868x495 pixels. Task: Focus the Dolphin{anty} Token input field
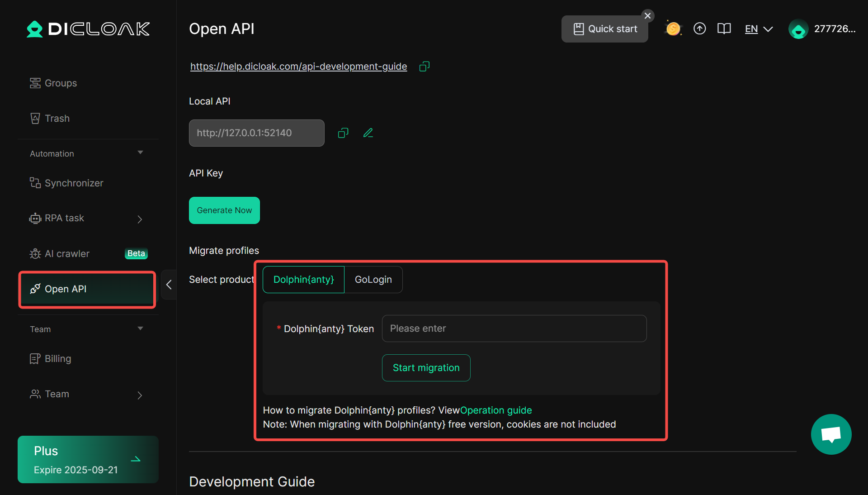(x=514, y=328)
